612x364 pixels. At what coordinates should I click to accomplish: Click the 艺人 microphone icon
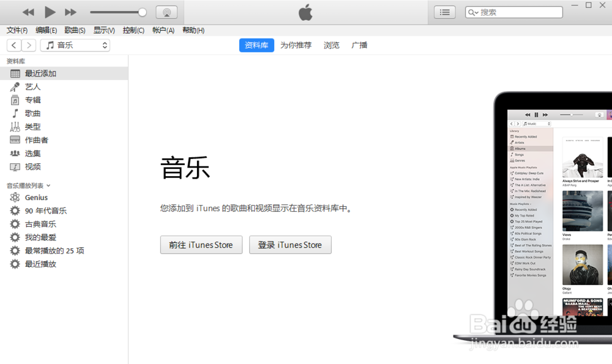[15, 87]
